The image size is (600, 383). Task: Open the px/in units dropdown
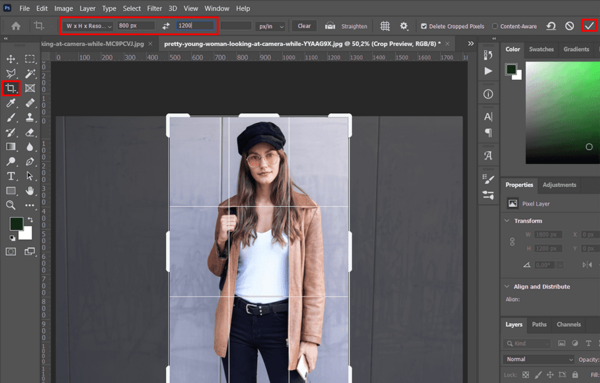[x=271, y=26]
